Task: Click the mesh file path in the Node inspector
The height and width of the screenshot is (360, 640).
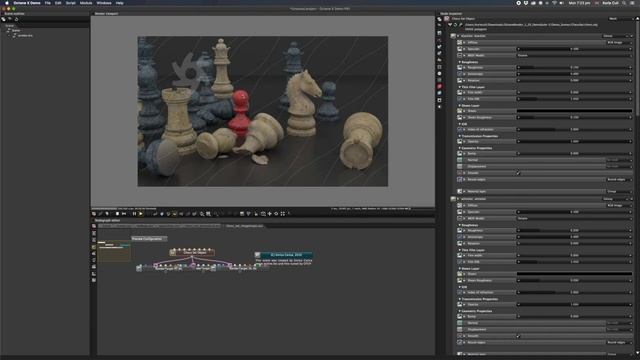Action: [x=531, y=25]
